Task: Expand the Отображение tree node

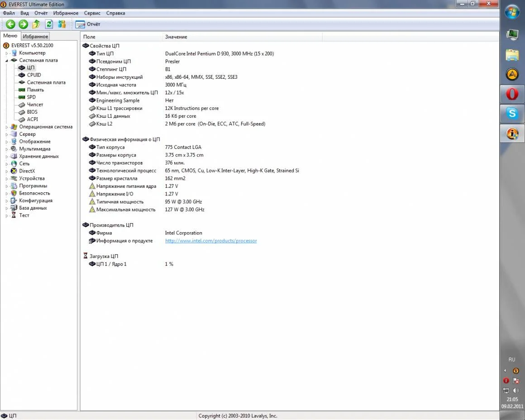Action: (6, 142)
